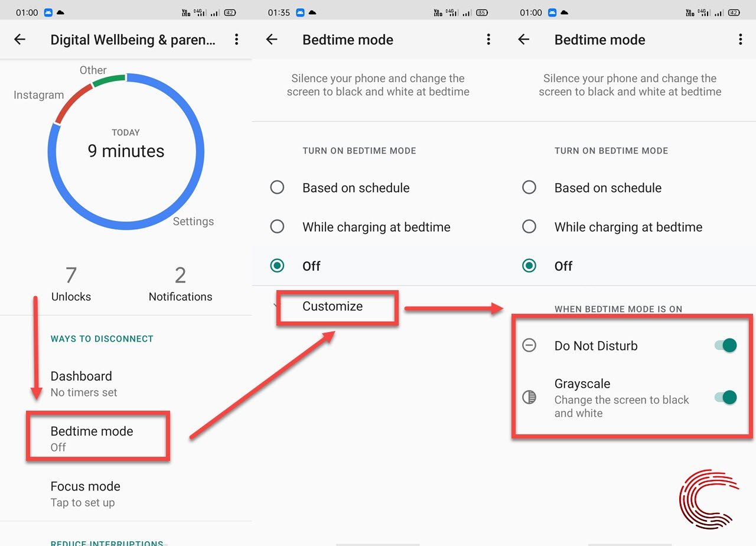Image resolution: width=756 pixels, height=546 pixels.
Task: Tap the battery indicator in middle status bar
Action: [482, 12]
